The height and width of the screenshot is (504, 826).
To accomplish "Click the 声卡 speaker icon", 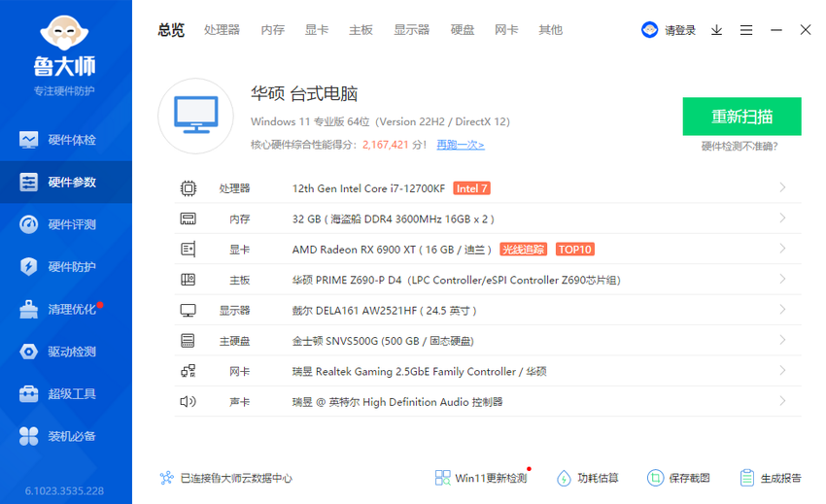I will pyautogui.click(x=189, y=402).
